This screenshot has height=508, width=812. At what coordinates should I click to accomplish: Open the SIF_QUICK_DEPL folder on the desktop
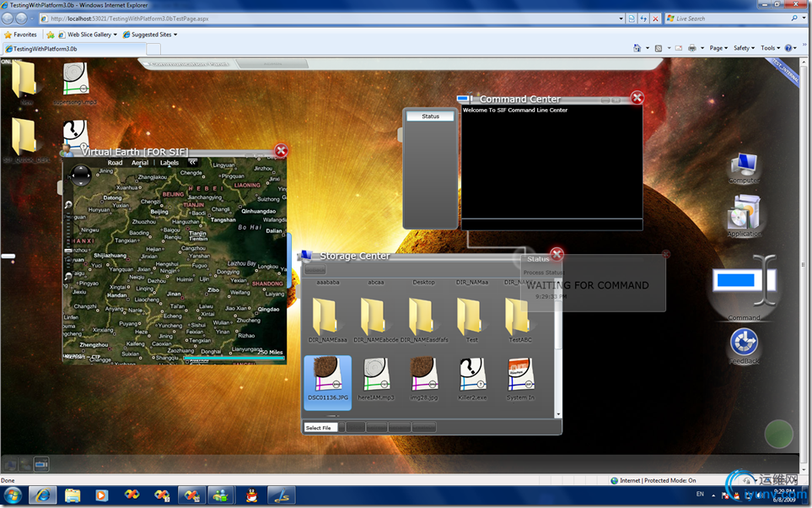point(24,140)
